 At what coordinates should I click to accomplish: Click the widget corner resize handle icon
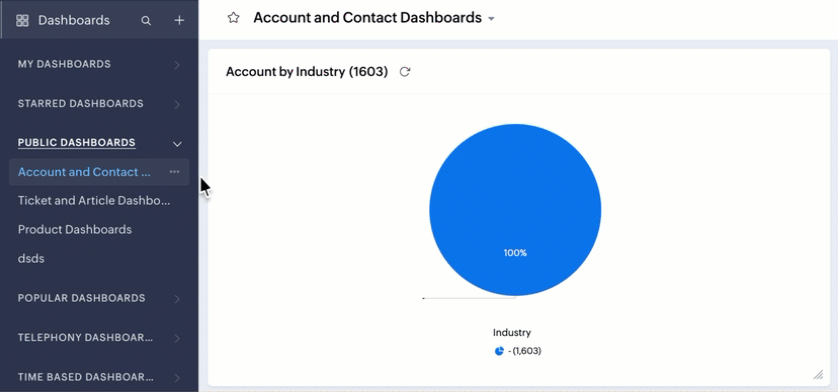click(x=818, y=374)
